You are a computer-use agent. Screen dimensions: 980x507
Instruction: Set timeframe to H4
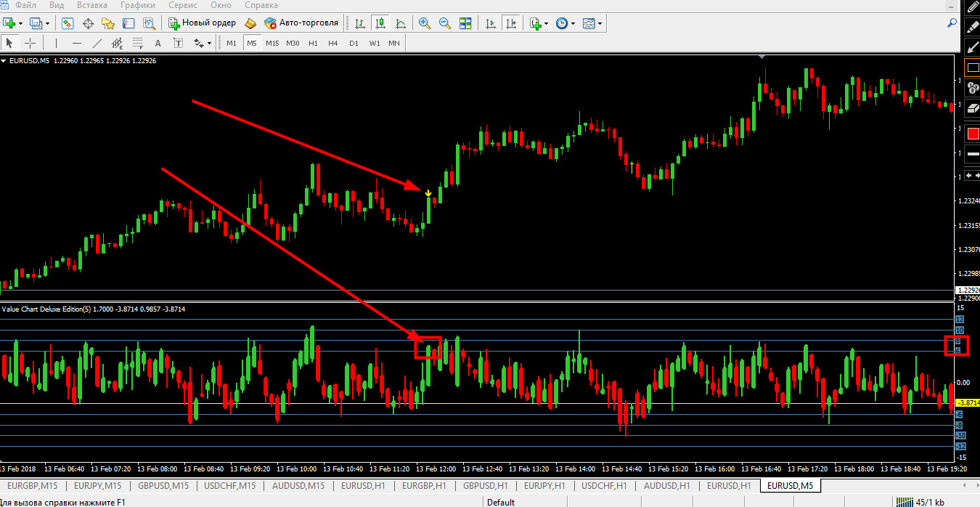point(332,43)
